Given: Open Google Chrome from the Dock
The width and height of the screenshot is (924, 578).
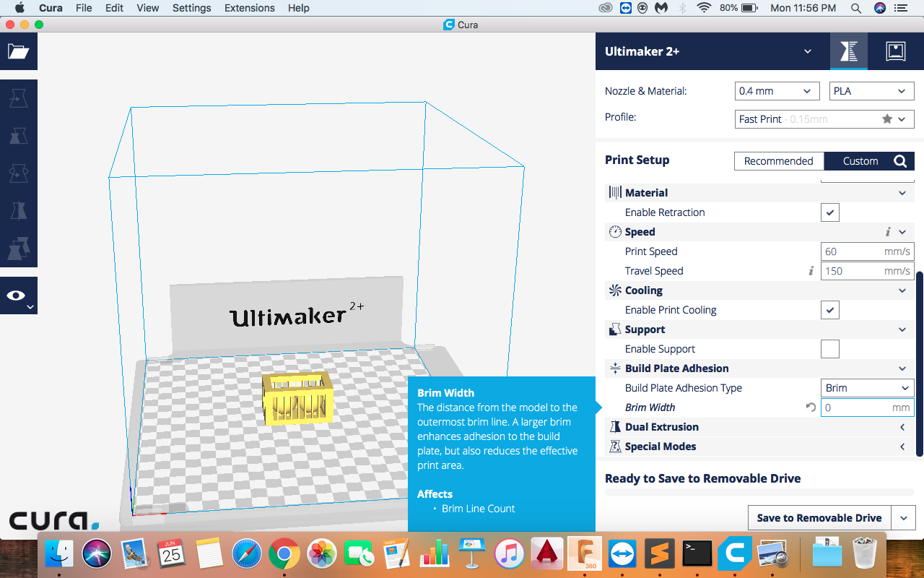Looking at the screenshot, I should click(x=284, y=554).
